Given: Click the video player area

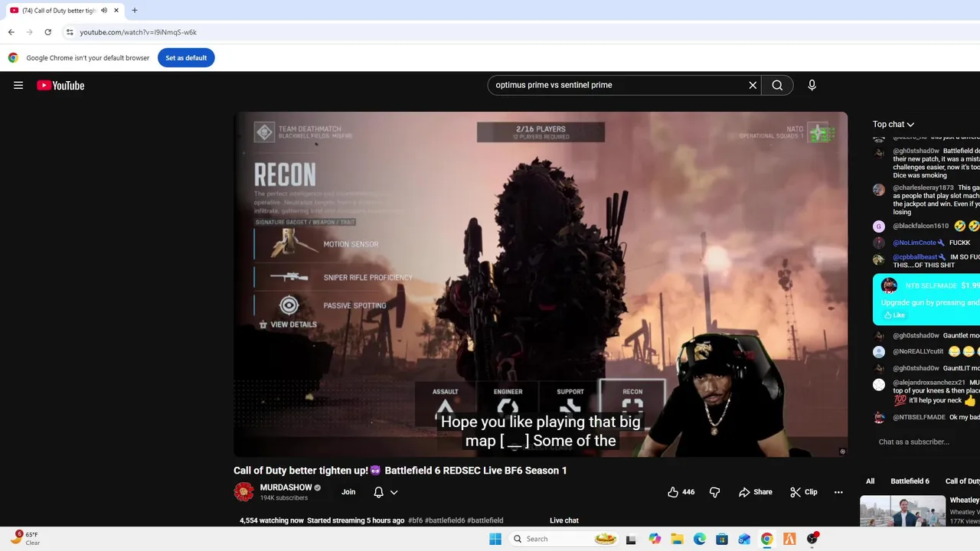Looking at the screenshot, I should [x=541, y=284].
